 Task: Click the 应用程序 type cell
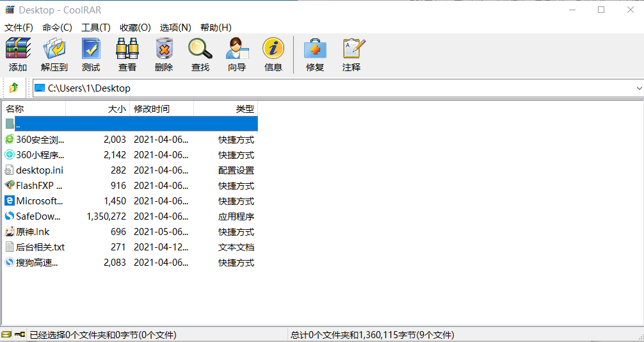tap(236, 216)
